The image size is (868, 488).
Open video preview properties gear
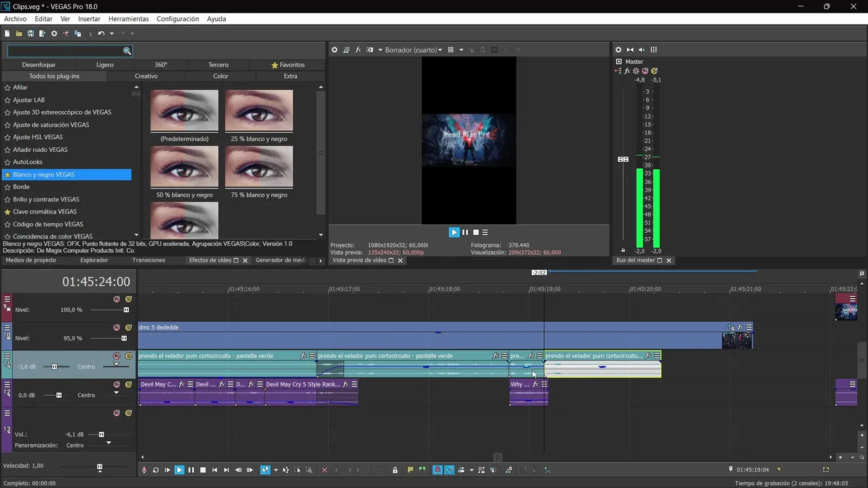pos(334,49)
